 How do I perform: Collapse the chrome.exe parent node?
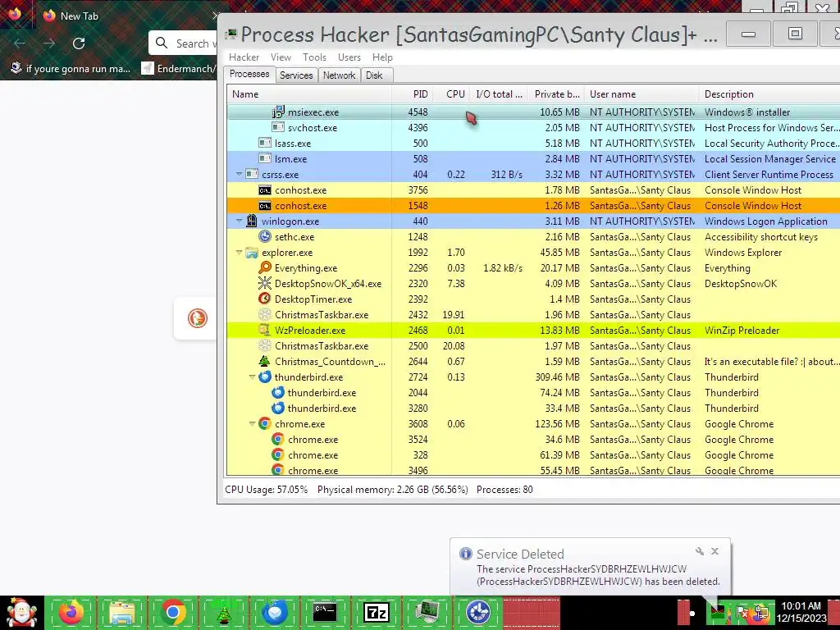coord(252,423)
